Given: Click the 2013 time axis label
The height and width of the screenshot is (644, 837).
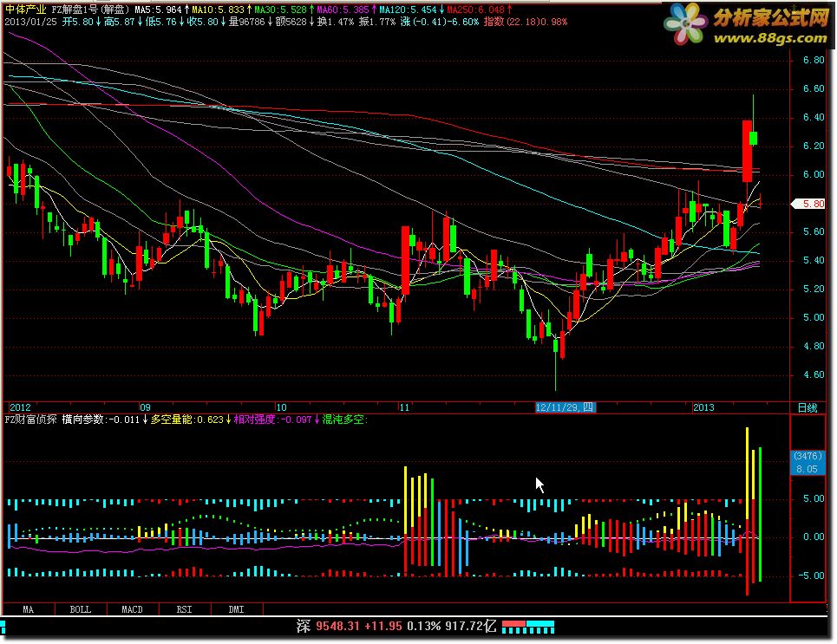Looking at the screenshot, I should (703, 407).
